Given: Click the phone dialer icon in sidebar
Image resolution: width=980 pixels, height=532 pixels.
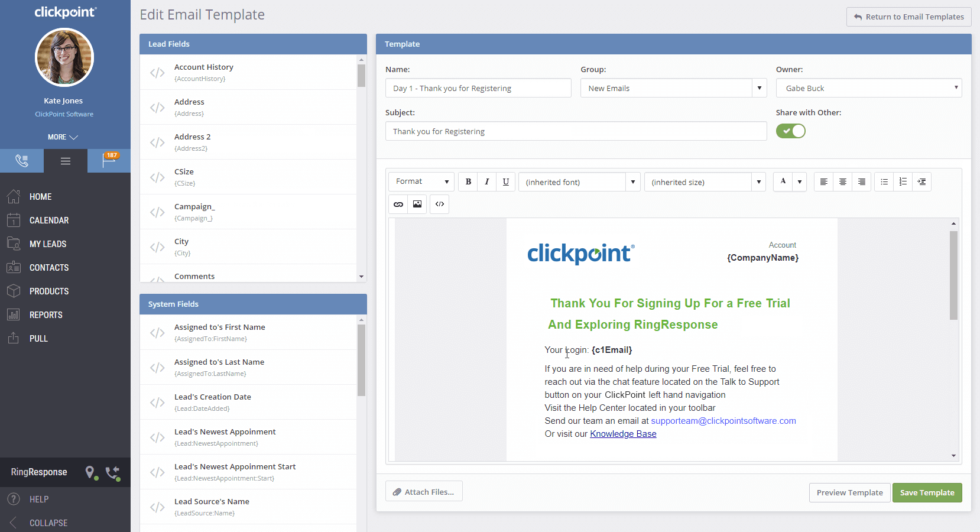Looking at the screenshot, I should 22,161.
